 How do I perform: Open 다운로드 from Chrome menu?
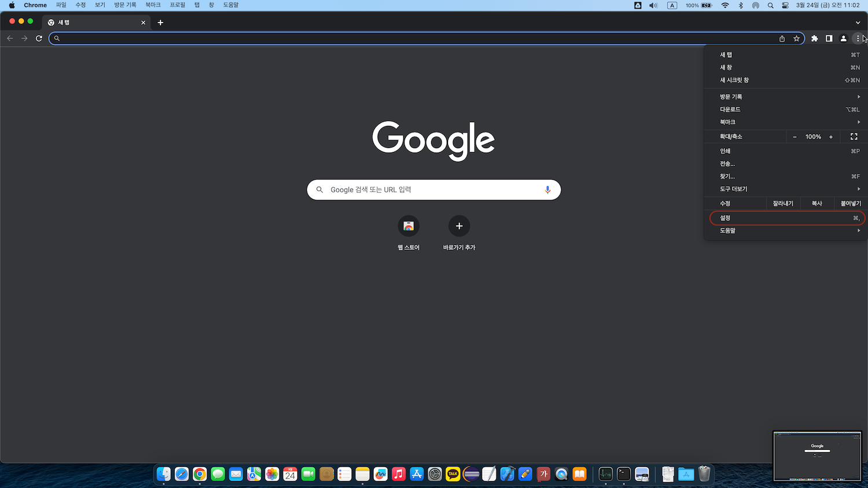[x=786, y=109]
